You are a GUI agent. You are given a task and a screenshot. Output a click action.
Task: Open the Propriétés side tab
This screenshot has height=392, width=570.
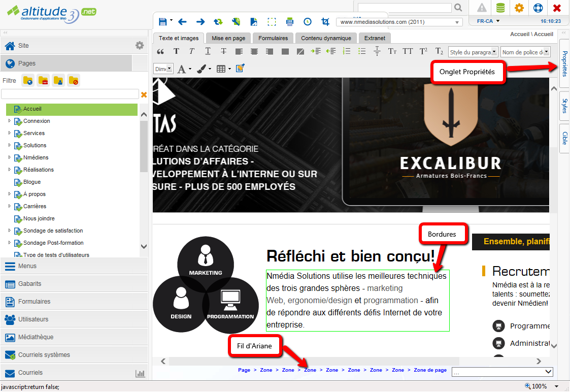pos(564,63)
